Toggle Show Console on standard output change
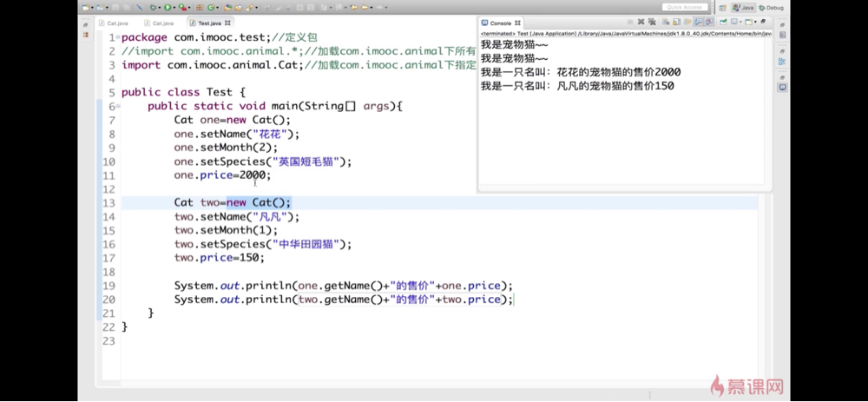Viewport: 868px width, 402px height. [x=698, y=23]
